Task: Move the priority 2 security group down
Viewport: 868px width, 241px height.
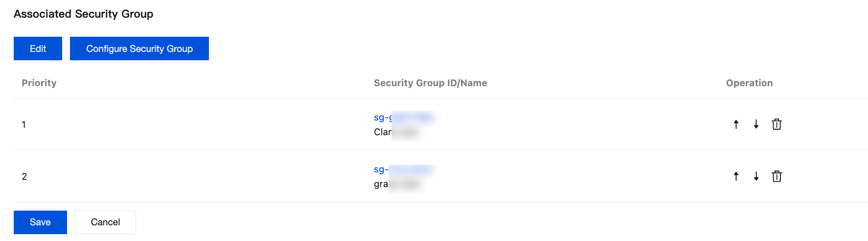Action: coord(756,176)
